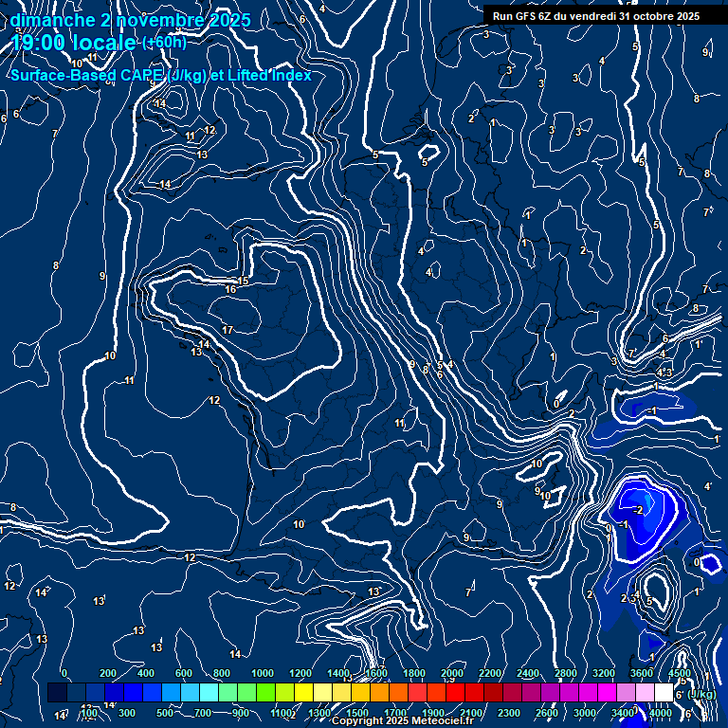Pick the magenta legend swatch near 3000
Viewport: 728px width, 728px height.
click(588, 693)
